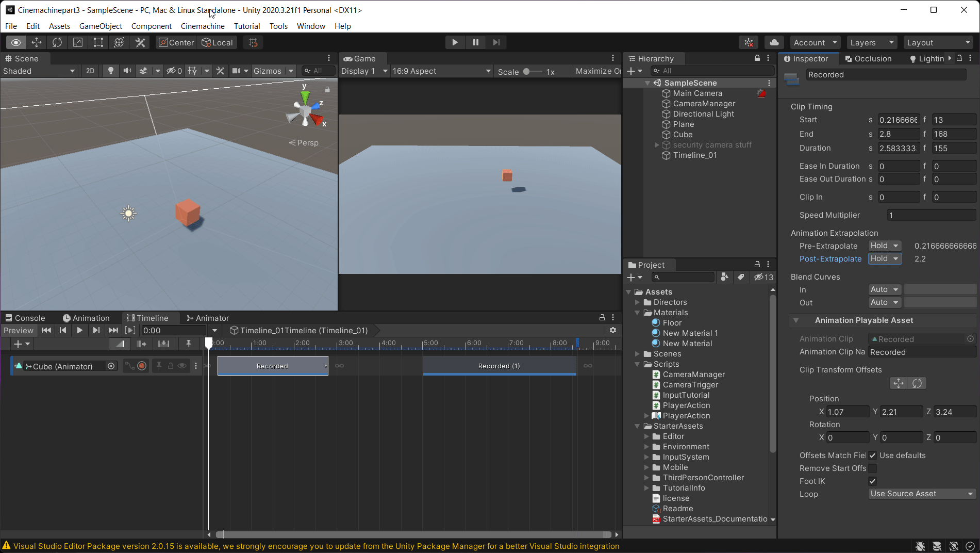980x553 pixels.
Task: Toggle scene view lighting bulb icon
Action: (x=111, y=71)
